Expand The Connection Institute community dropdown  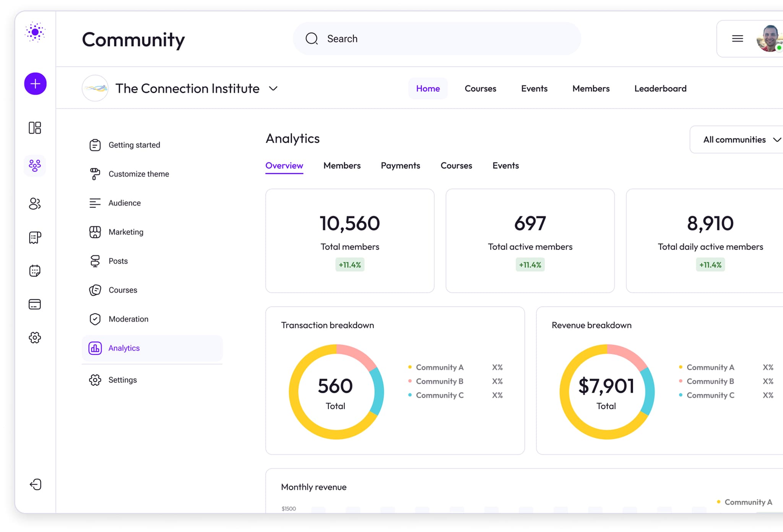pyautogui.click(x=273, y=89)
